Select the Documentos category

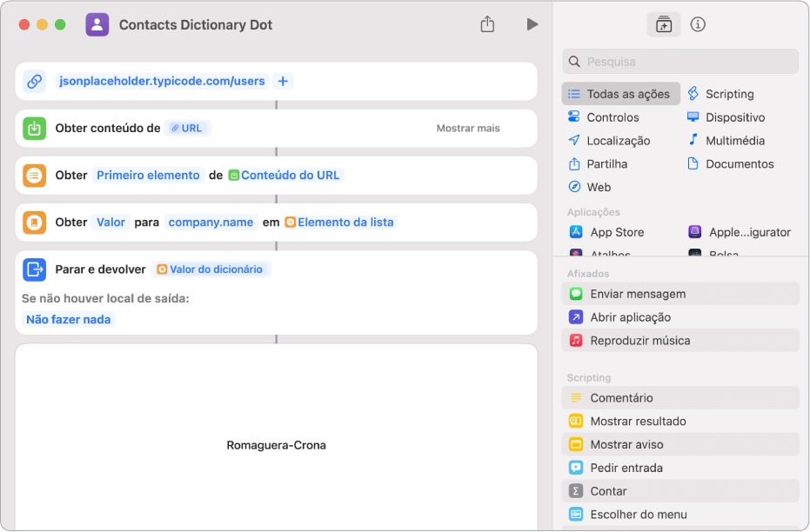tap(730, 163)
